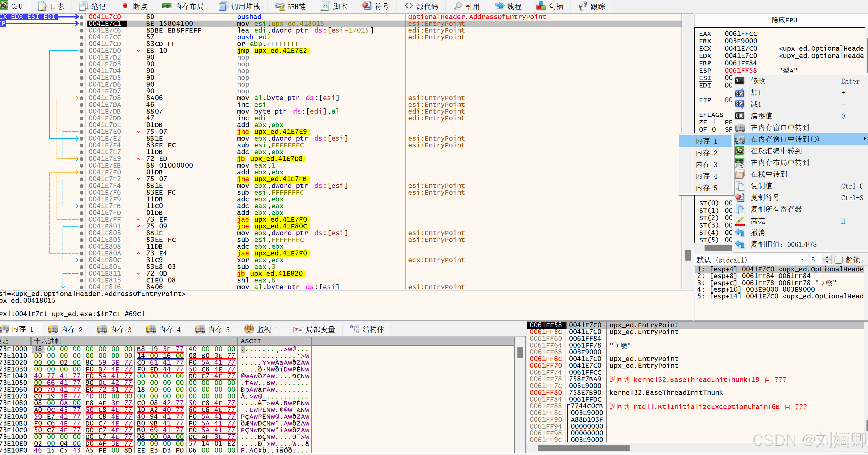Click the 内存布局 memory map icon
The height and width of the screenshot is (455, 868).
tap(167, 6)
